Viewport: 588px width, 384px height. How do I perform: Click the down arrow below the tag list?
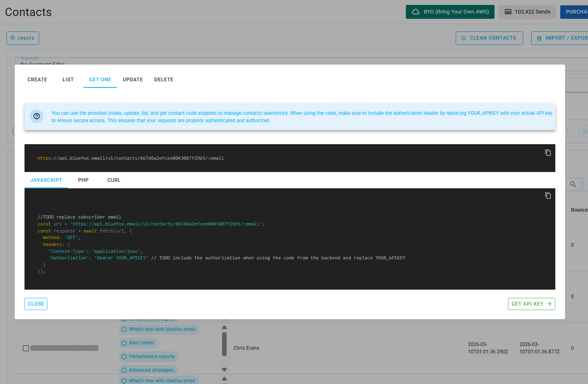tap(224, 369)
